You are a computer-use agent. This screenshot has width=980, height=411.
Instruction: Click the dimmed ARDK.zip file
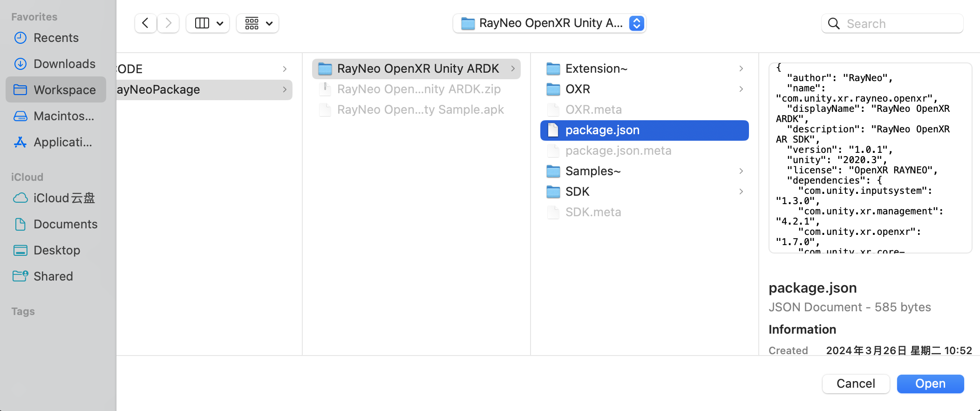[416, 89]
